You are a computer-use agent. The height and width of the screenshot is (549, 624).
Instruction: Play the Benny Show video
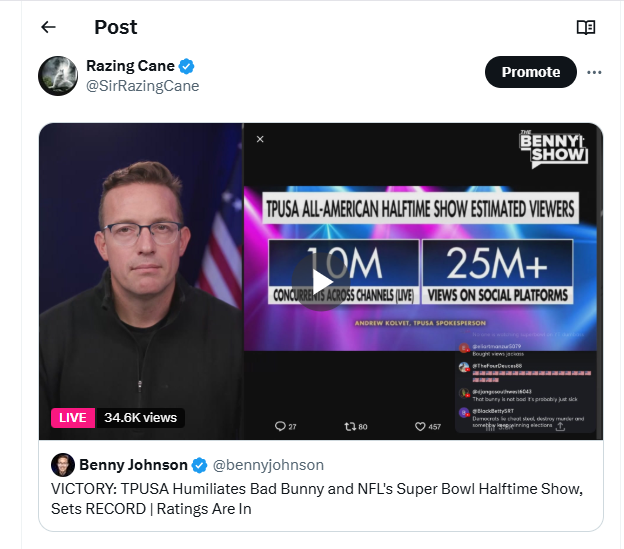click(321, 283)
